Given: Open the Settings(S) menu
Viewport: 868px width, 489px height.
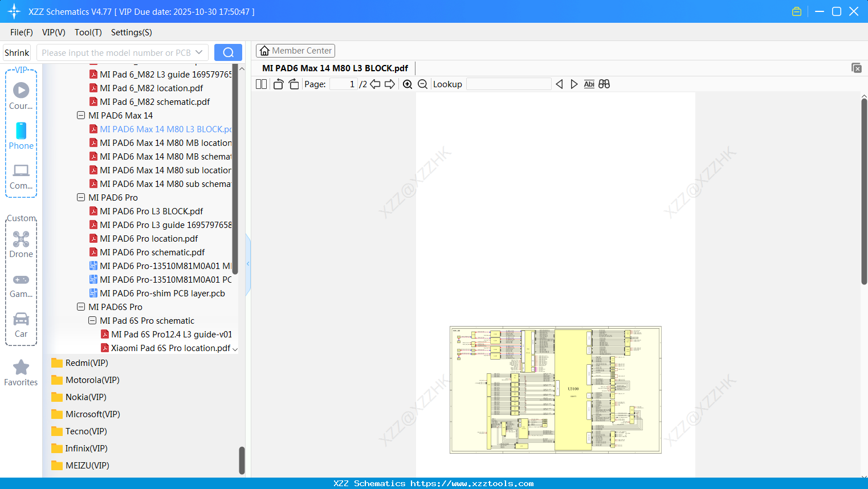Looking at the screenshot, I should click(x=132, y=32).
